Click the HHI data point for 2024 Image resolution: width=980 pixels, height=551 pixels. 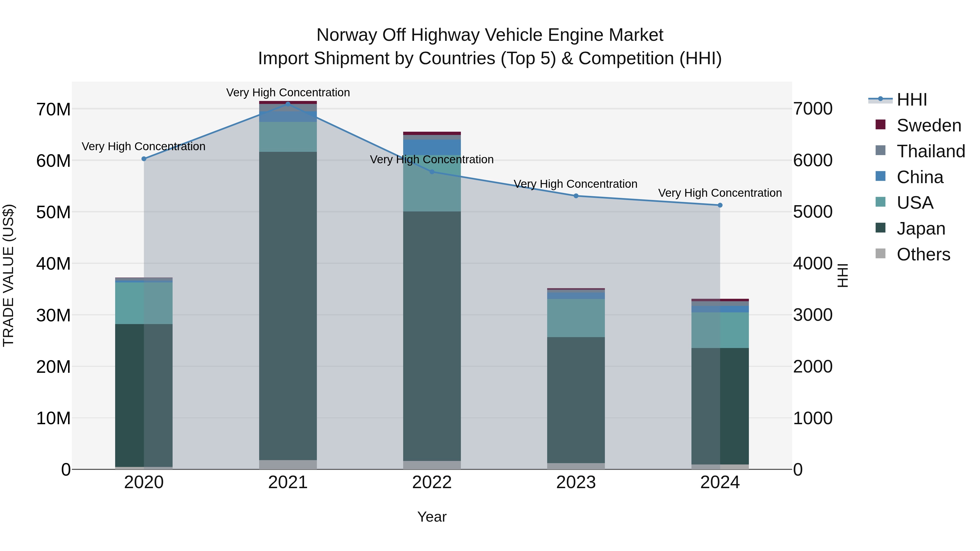[x=720, y=205]
